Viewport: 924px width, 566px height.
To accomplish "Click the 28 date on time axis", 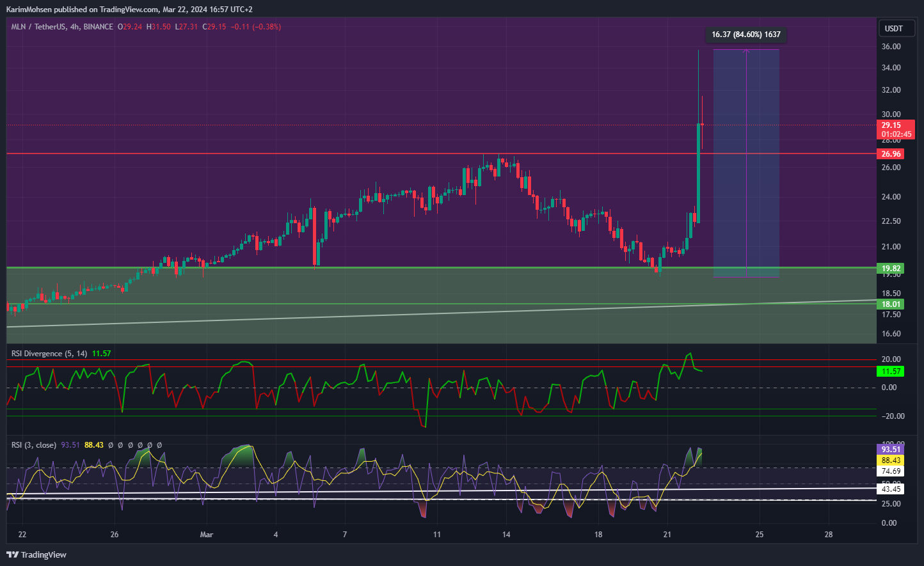I will pos(829,535).
